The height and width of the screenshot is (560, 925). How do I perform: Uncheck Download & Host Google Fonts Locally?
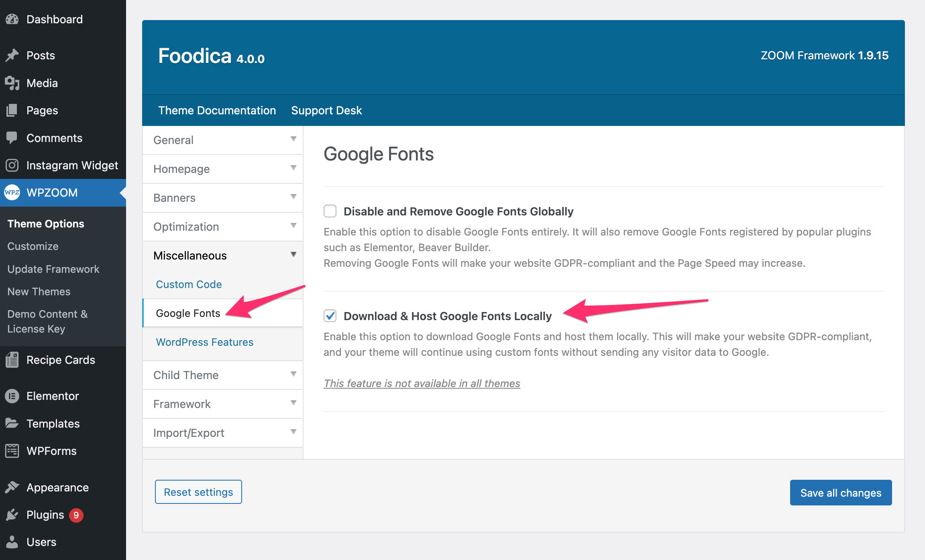tap(330, 316)
